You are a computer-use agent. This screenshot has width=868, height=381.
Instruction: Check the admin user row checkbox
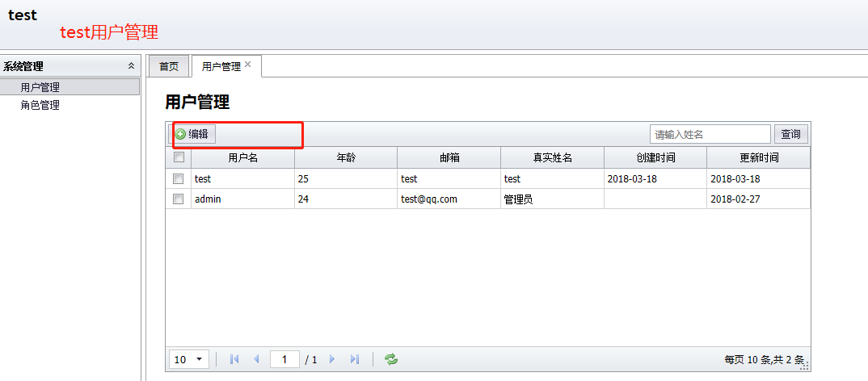[179, 199]
